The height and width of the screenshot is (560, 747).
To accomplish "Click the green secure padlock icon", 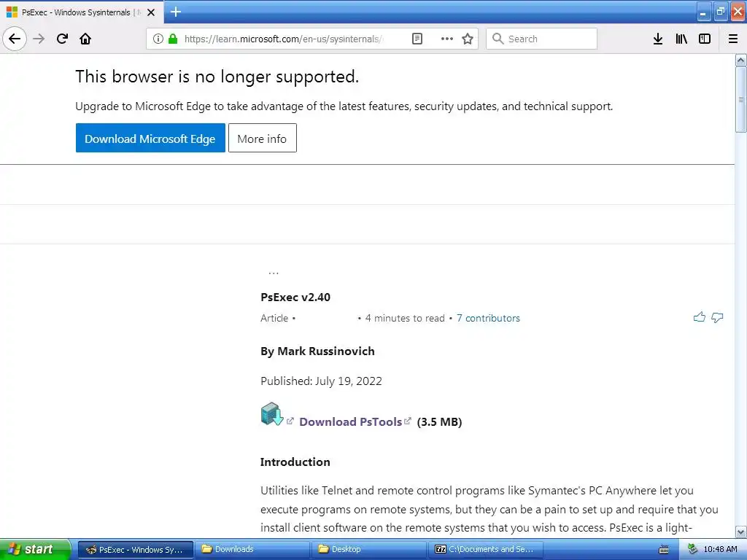I will (173, 39).
